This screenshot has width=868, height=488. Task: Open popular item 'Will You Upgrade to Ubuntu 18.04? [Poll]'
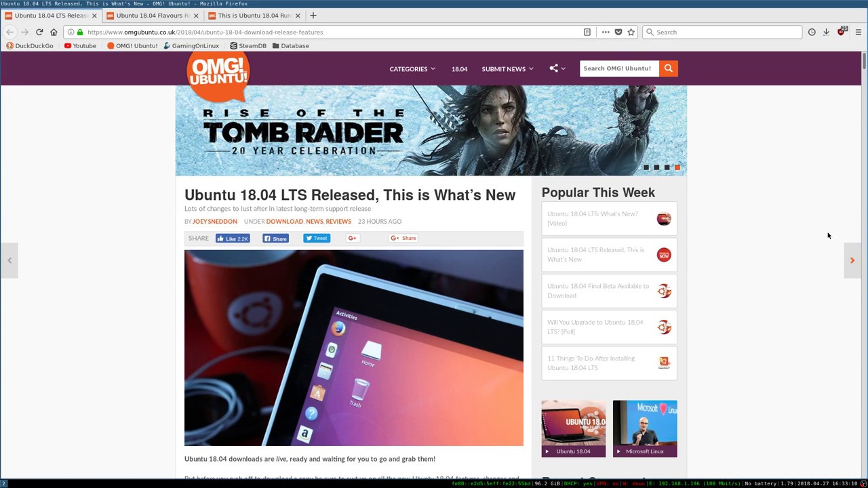tap(609, 327)
